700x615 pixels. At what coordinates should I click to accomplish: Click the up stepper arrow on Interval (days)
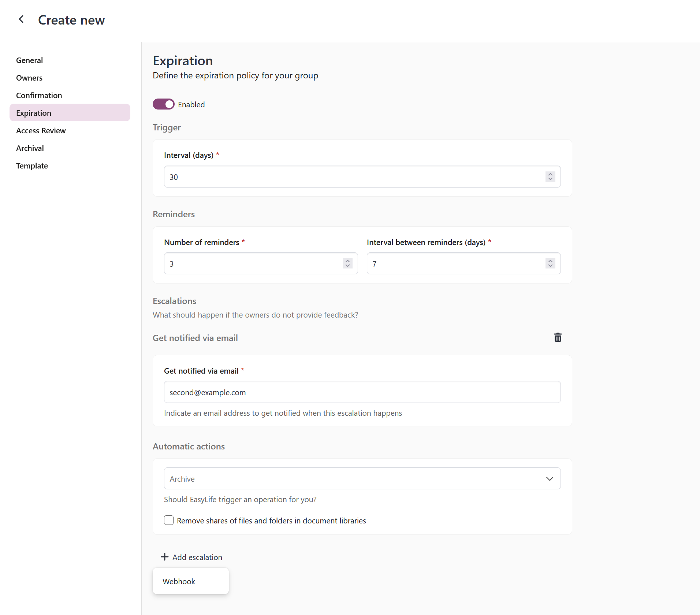point(550,174)
